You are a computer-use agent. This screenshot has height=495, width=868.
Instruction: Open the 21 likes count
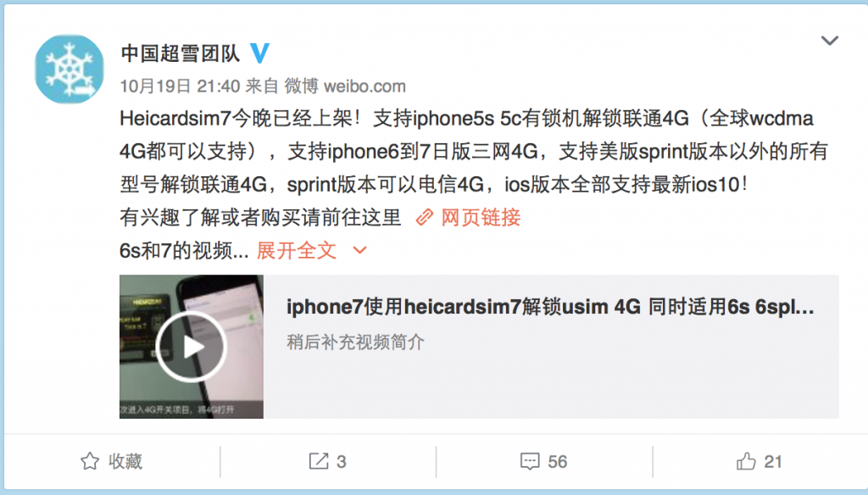point(773,462)
